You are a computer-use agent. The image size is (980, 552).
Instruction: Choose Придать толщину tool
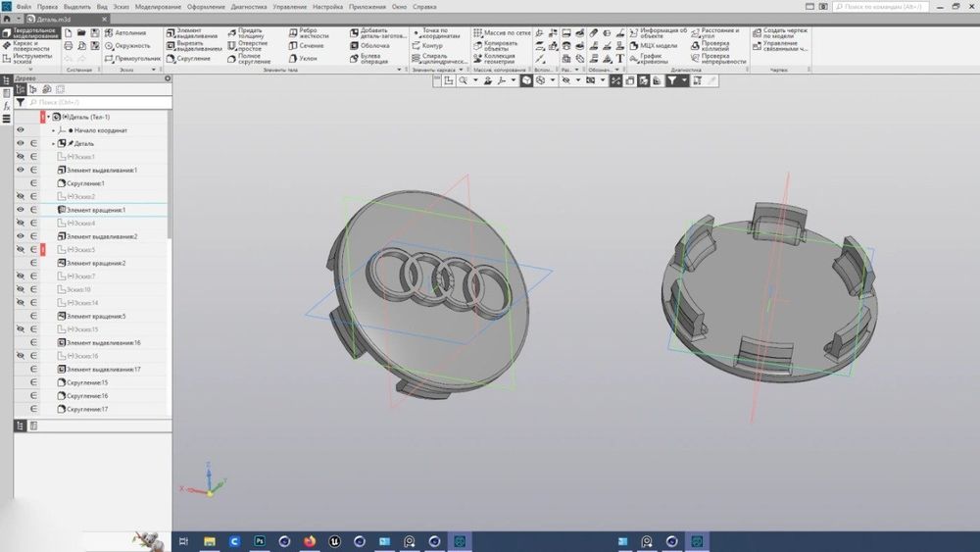click(x=245, y=32)
